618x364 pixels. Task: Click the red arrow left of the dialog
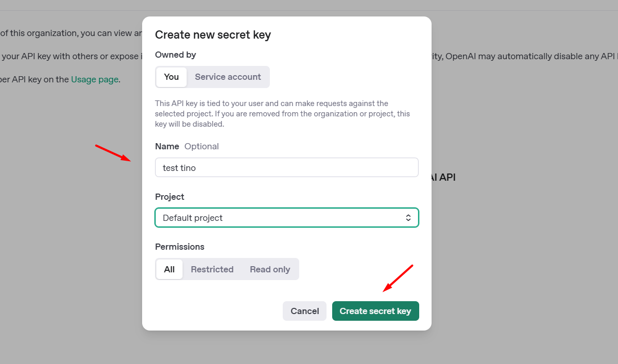[x=113, y=153]
